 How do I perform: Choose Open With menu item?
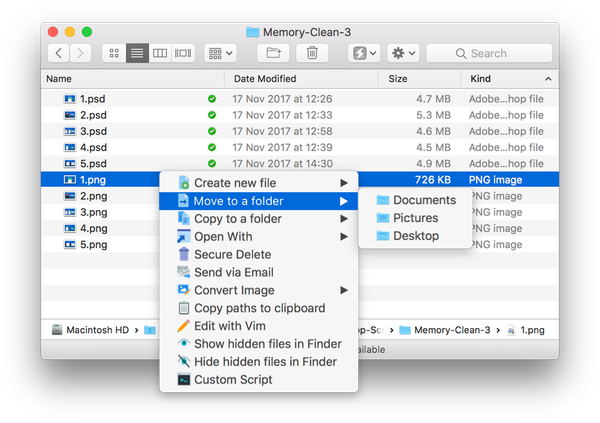coord(259,237)
